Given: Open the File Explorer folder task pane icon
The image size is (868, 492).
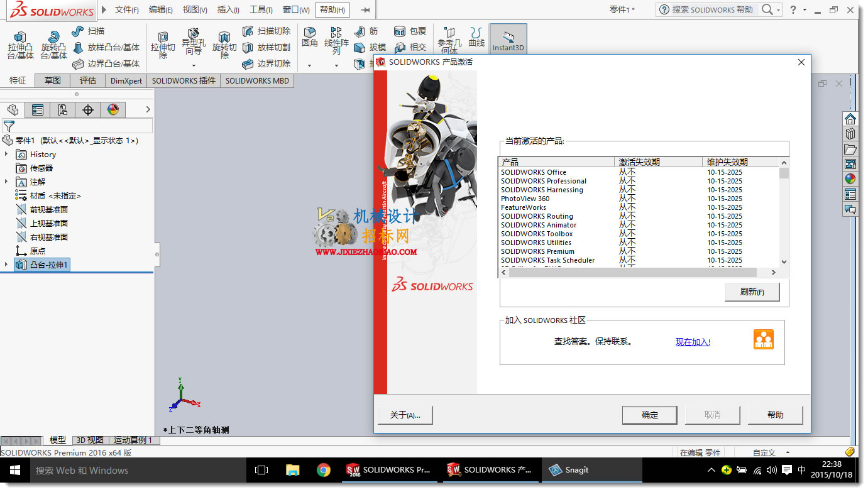Looking at the screenshot, I should 850,149.
